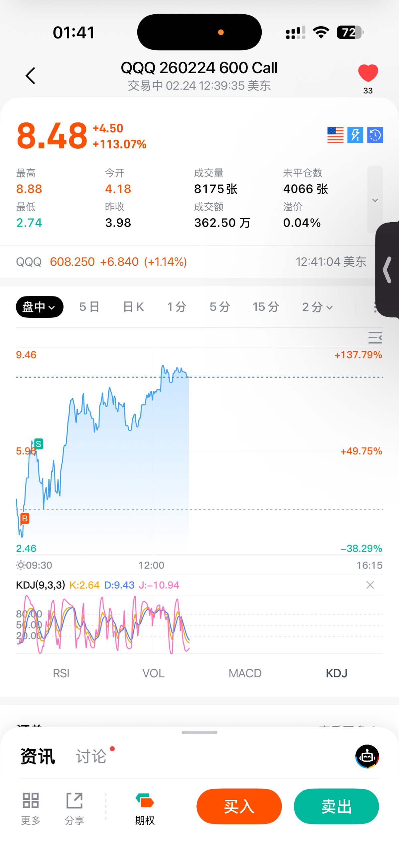
Task: Tap the blue clock history icon
Action: click(375, 135)
